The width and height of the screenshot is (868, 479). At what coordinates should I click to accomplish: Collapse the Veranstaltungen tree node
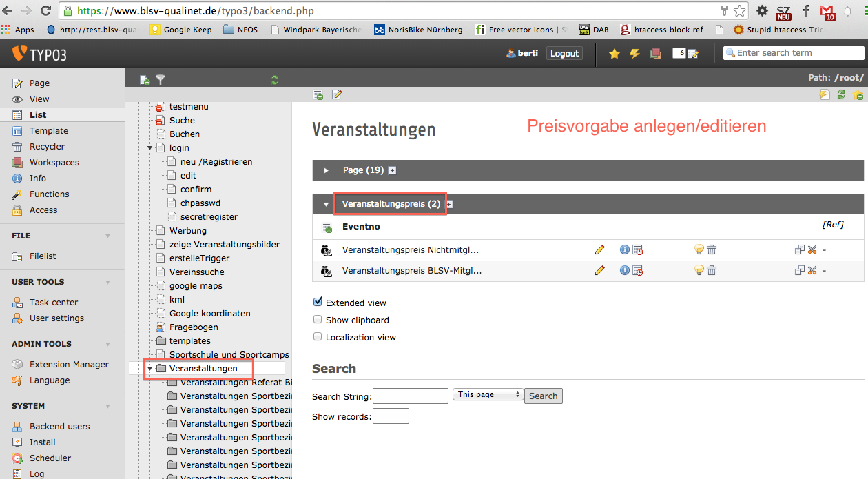click(149, 369)
